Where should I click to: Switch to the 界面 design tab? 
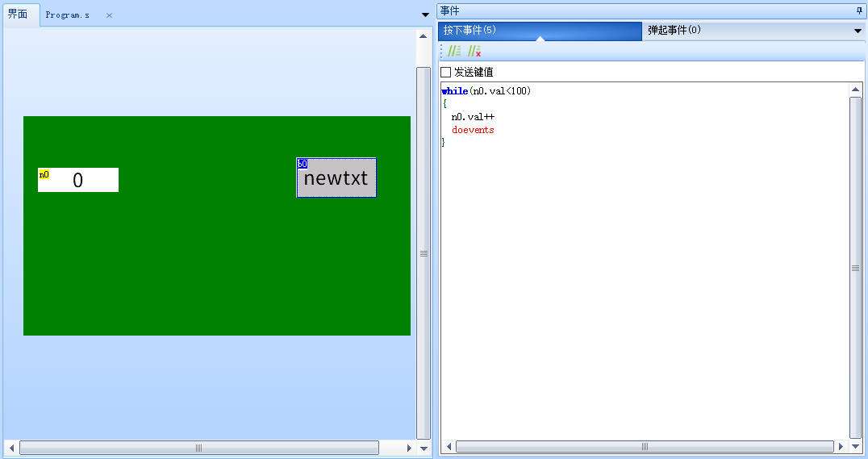tap(18, 15)
